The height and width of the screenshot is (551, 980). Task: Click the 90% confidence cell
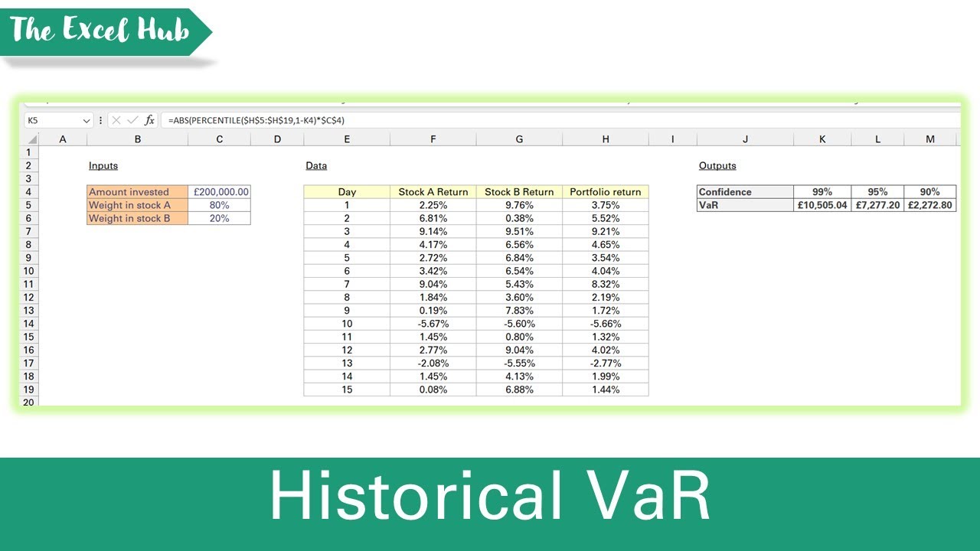coord(929,192)
